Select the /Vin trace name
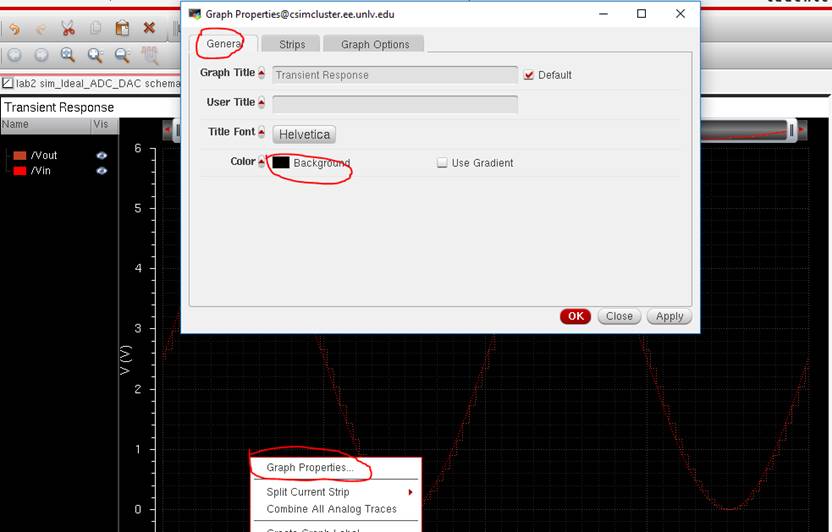 click(40, 171)
